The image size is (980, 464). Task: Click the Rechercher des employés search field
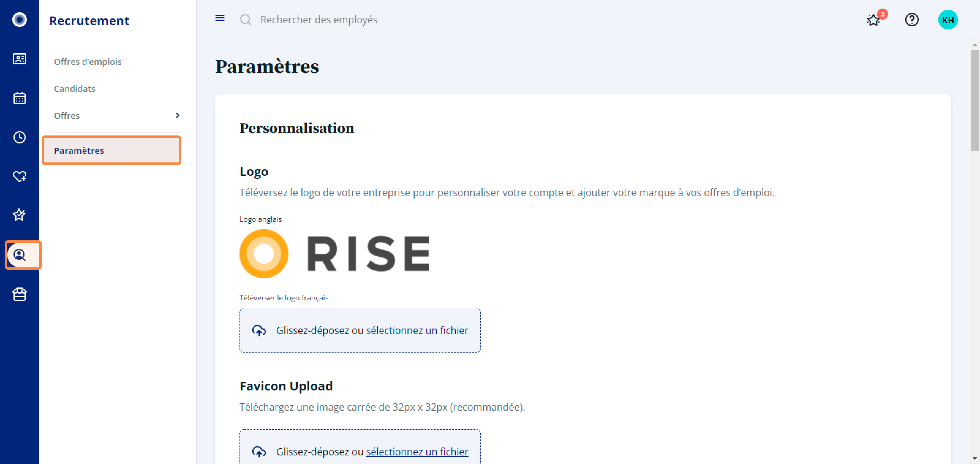click(318, 20)
